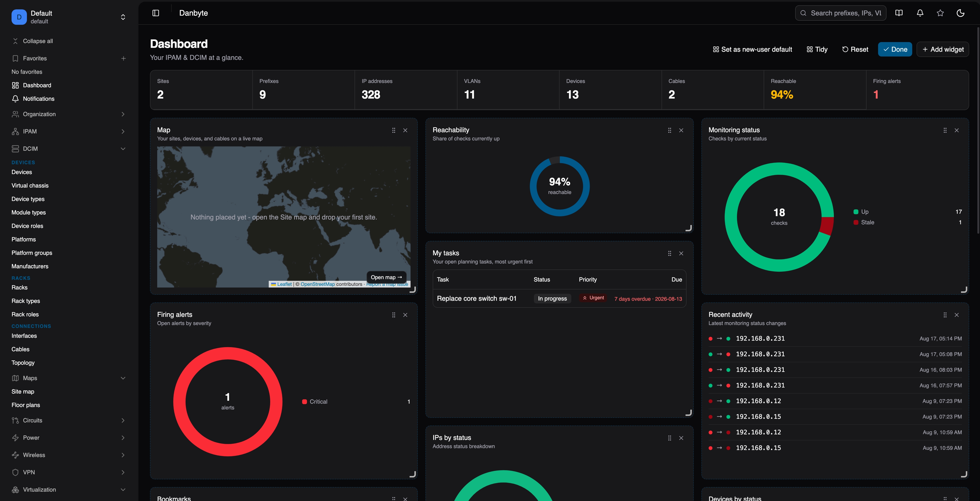Click the Firing alerts drag handle

click(394, 315)
